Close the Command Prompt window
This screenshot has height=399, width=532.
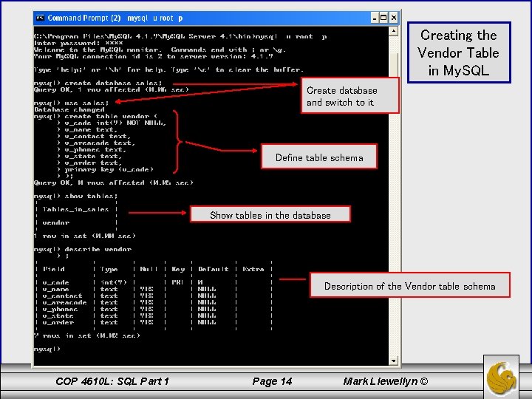tap(394, 18)
